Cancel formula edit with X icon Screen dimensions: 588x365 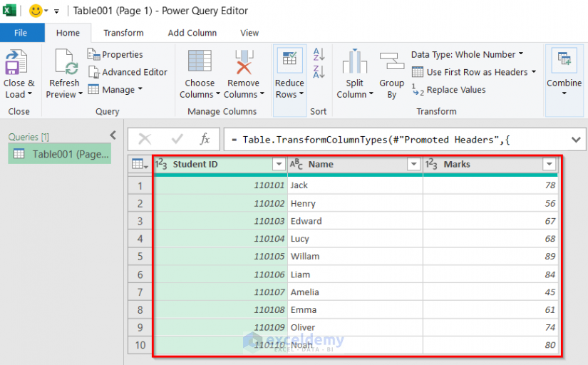145,140
